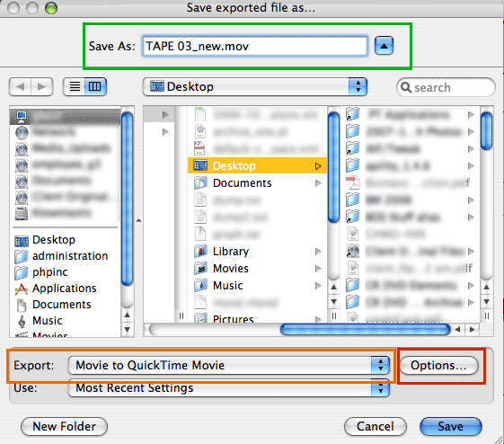This screenshot has width=504, height=444.
Task: Open the Desktop location dropdown
Action: (255, 87)
